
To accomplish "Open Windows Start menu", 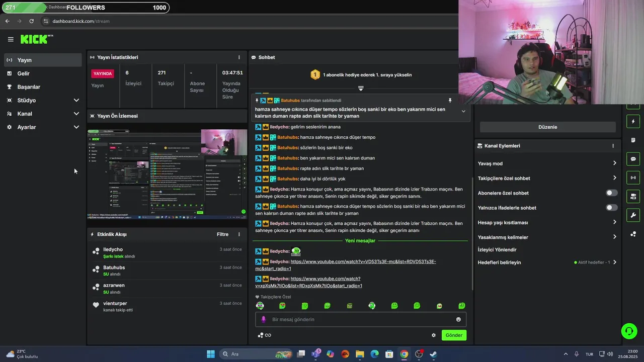I will [x=211, y=354].
